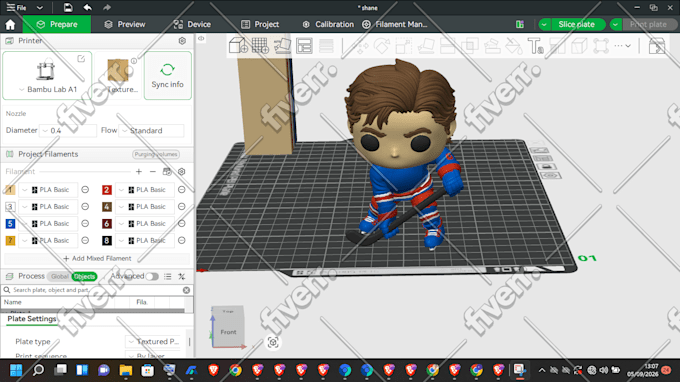Click the minus icon in Filament header
The image size is (680, 382).
click(153, 172)
